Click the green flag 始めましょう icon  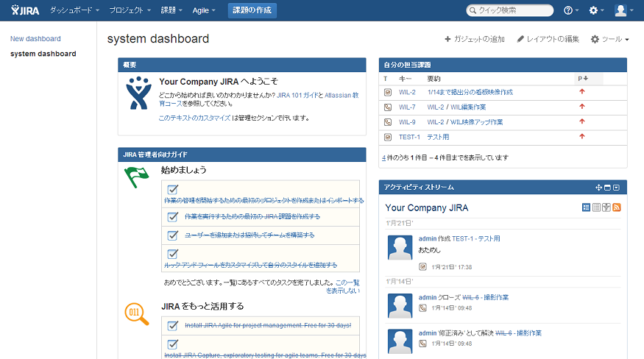[136, 177]
